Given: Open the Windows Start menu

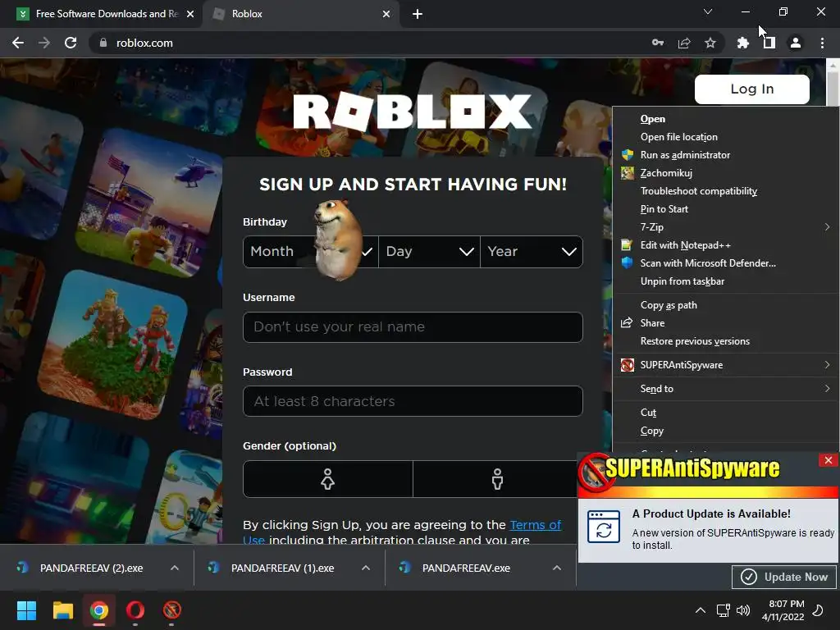Looking at the screenshot, I should 26,610.
